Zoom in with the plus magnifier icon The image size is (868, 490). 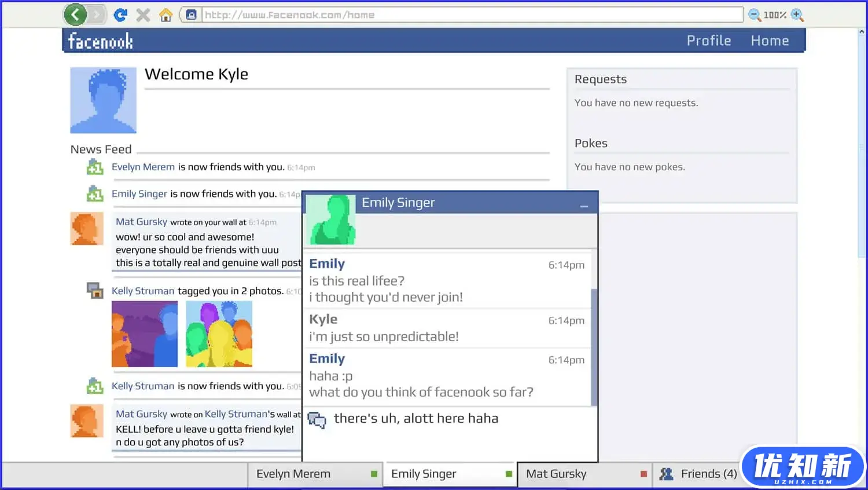tap(797, 15)
